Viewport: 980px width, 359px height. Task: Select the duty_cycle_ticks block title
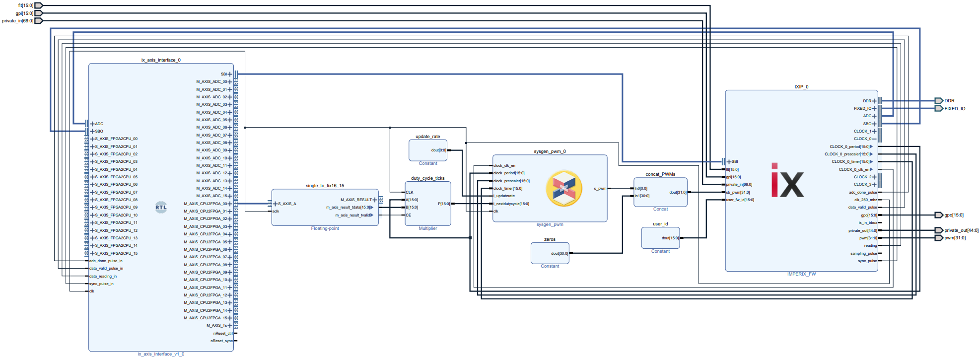427,178
